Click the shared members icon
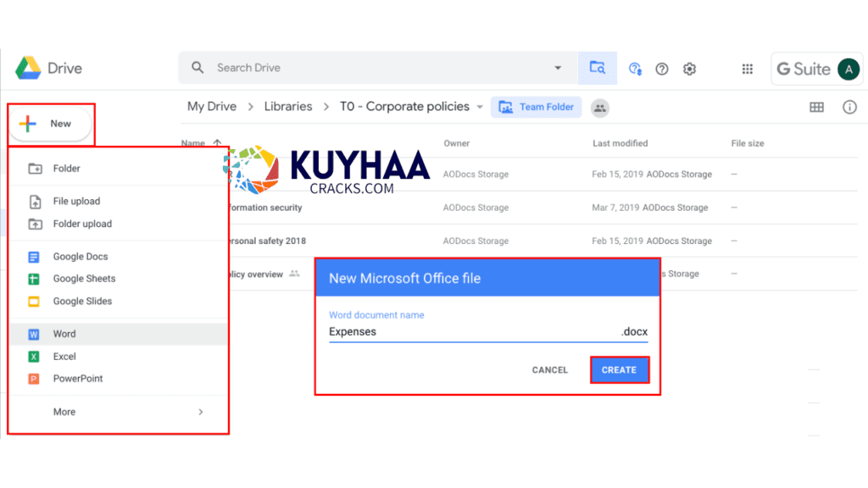The width and height of the screenshot is (868, 488). tap(600, 108)
